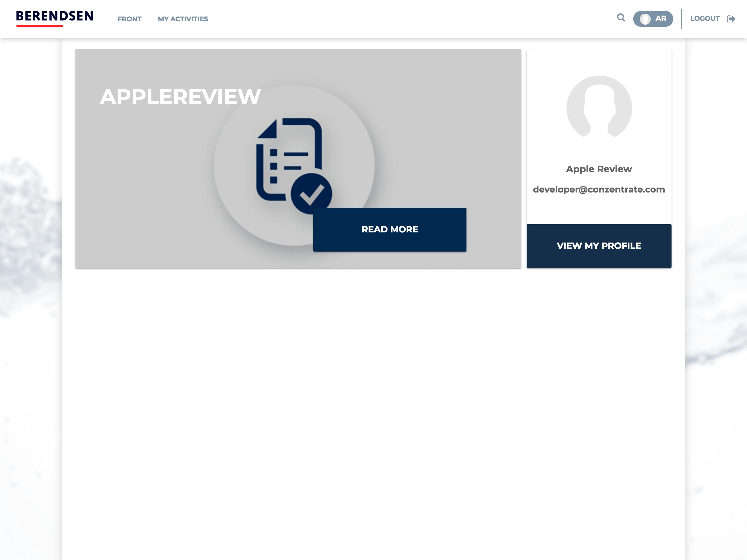Click the small avatar in AR badge
Image resolution: width=747 pixels, height=560 pixels.
point(645,19)
